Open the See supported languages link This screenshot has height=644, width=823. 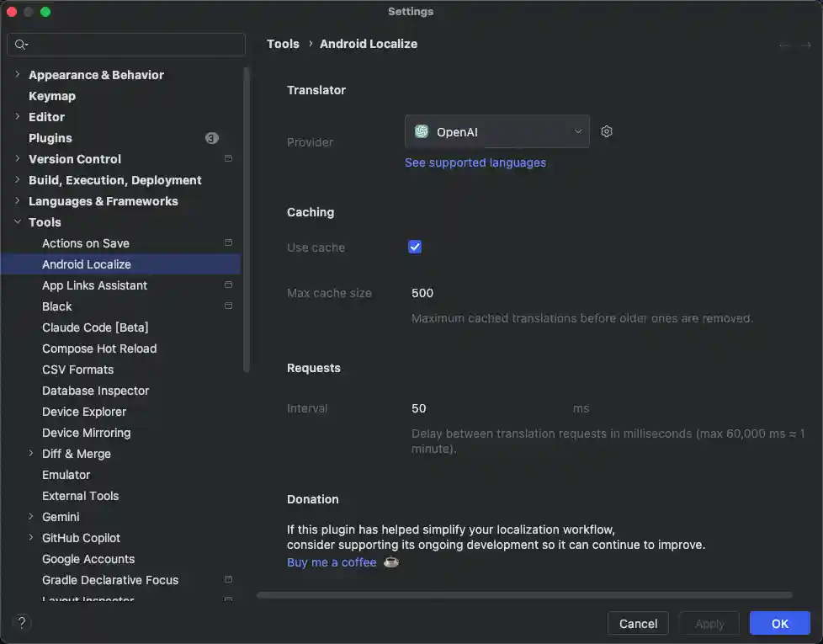point(475,162)
